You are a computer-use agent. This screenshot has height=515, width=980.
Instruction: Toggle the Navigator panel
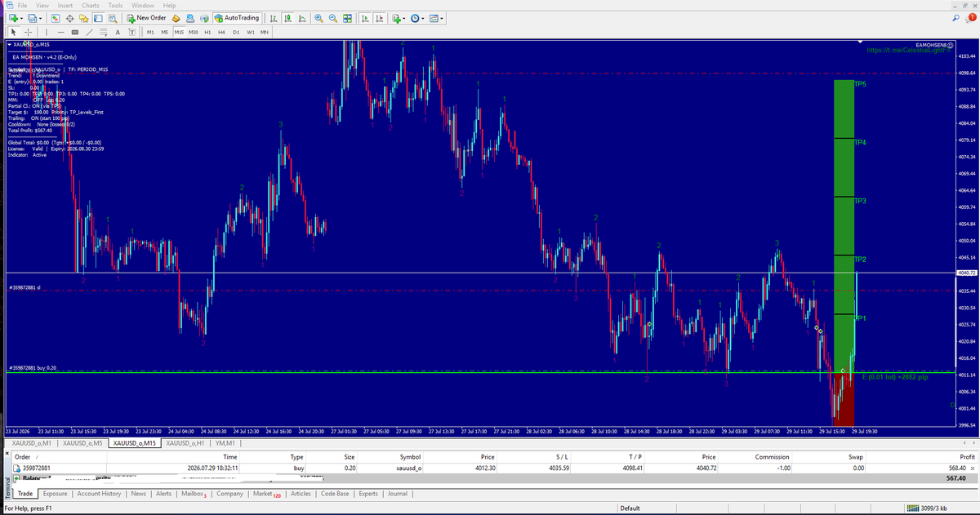[x=83, y=18]
